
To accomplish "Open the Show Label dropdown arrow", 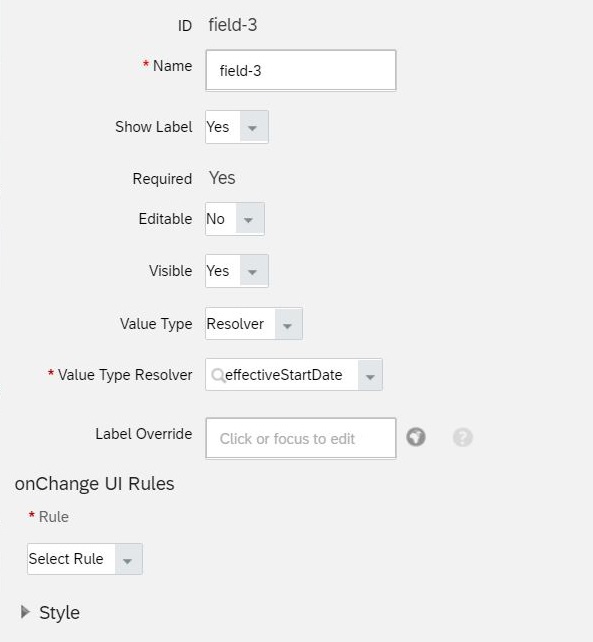I will pyautogui.click(x=254, y=127).
